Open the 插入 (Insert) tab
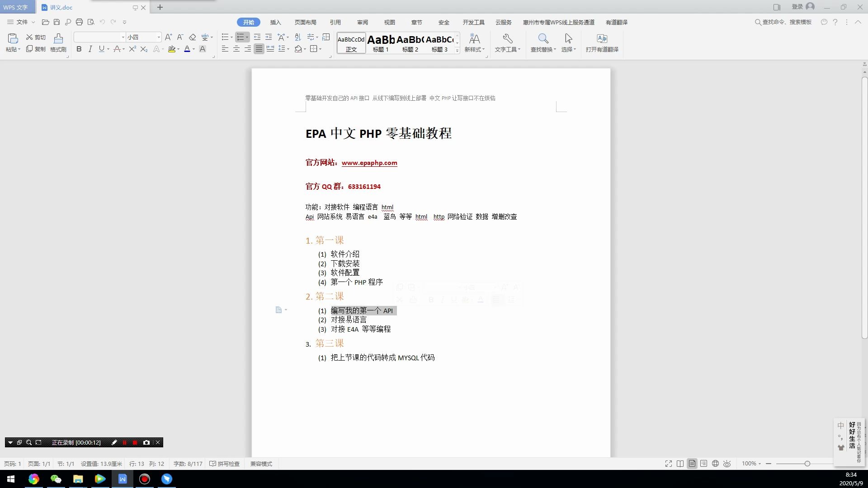Screen dimensions: 868x488 tap(275, 22)
